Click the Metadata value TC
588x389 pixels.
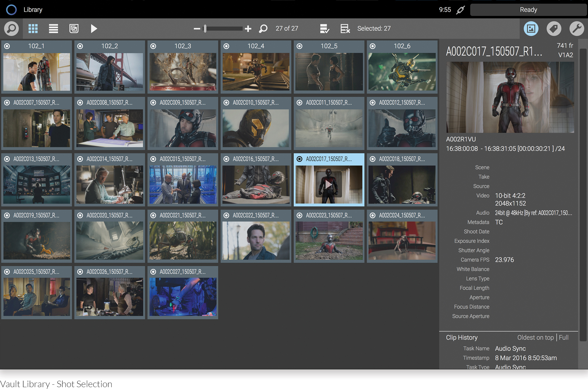[x=499, y=222]
